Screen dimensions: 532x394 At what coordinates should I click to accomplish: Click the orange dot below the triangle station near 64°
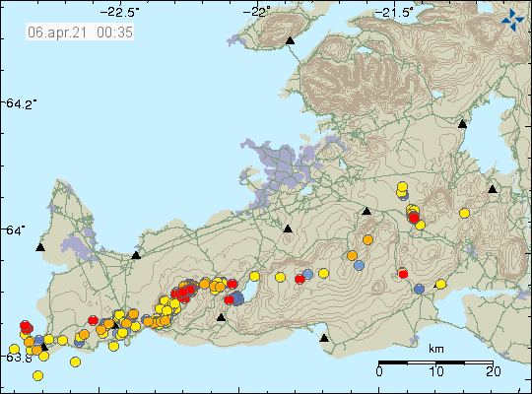(x=367, y=240)
